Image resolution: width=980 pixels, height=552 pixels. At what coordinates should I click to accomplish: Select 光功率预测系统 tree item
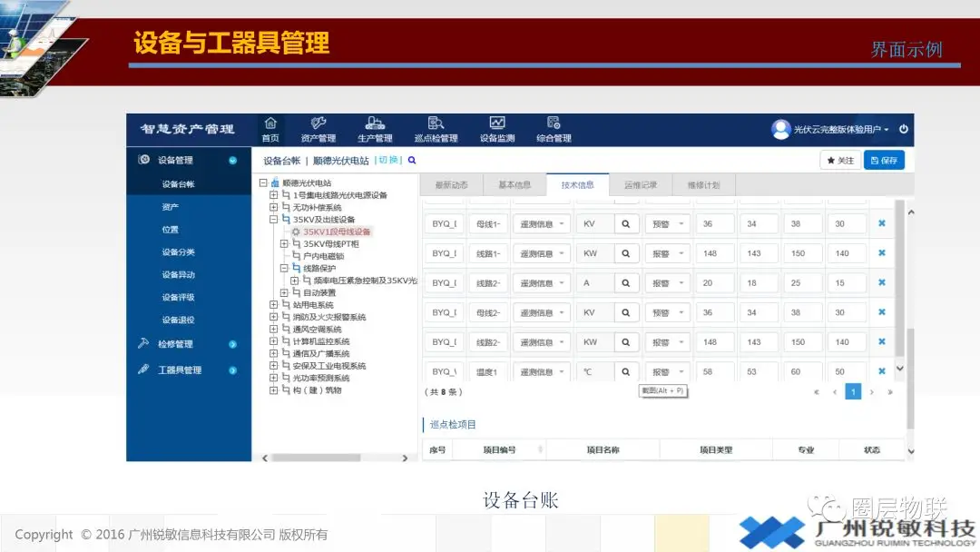[320, 378]
